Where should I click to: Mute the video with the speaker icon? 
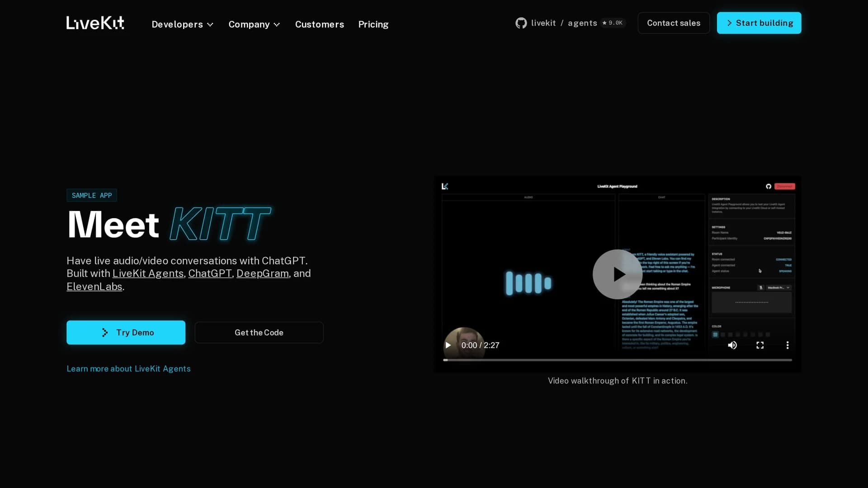click(732, 345)
